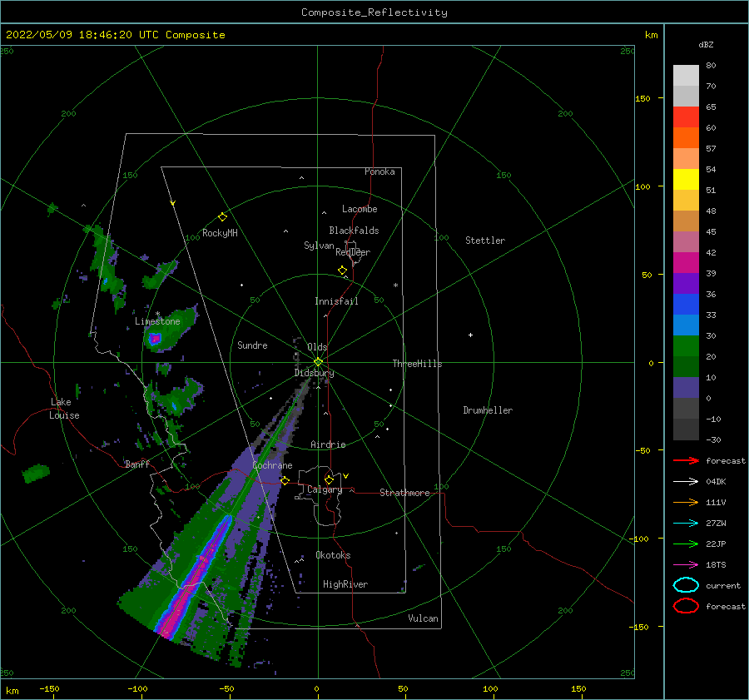Click the green echo blob southwest of Banff

(36, 473)
